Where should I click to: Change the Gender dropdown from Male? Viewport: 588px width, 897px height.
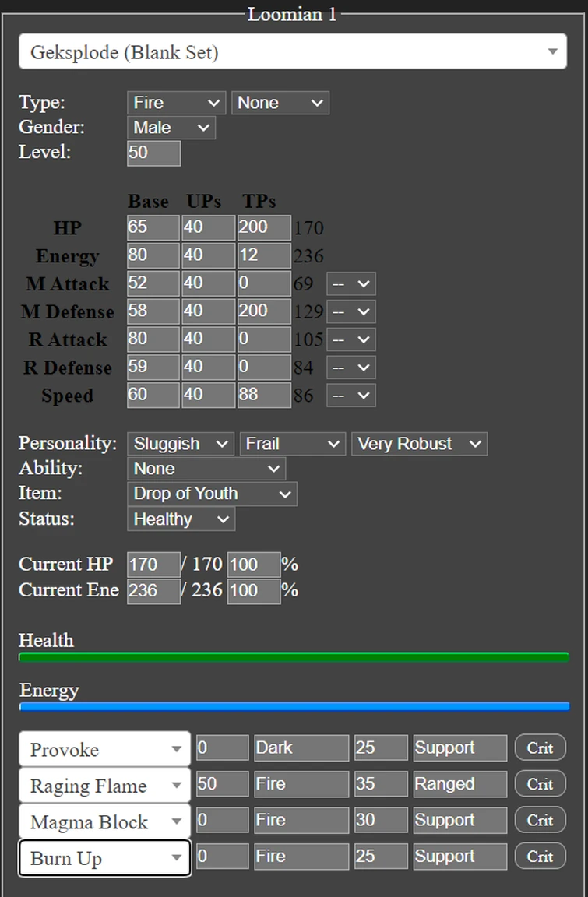click(171, 128)
